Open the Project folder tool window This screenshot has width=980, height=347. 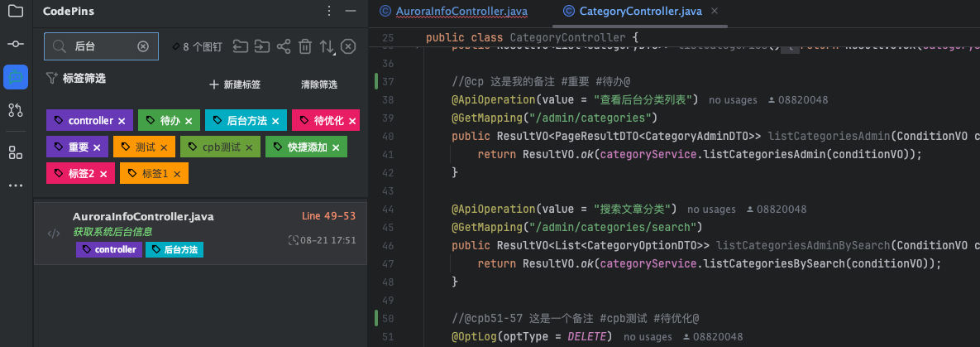click(x=16, y=11)
